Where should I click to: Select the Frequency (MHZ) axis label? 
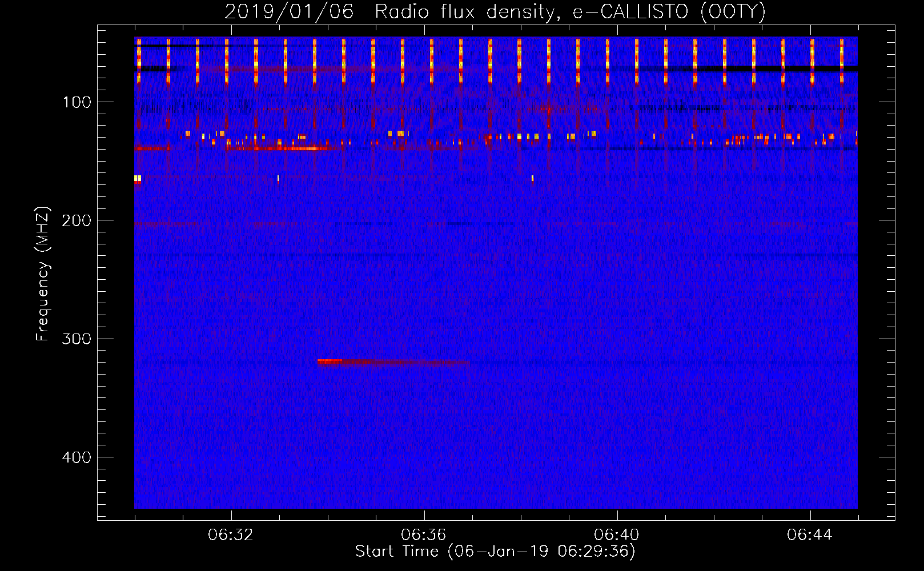click(43, 274)
